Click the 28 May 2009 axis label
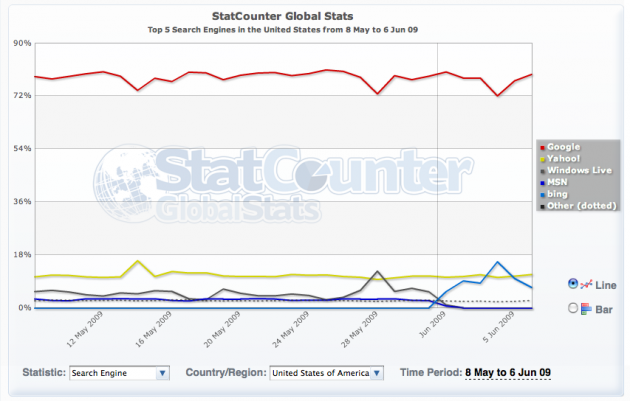The height and width of the screenshot is (401, 630). pyautogui.click(x=367, y=331)
